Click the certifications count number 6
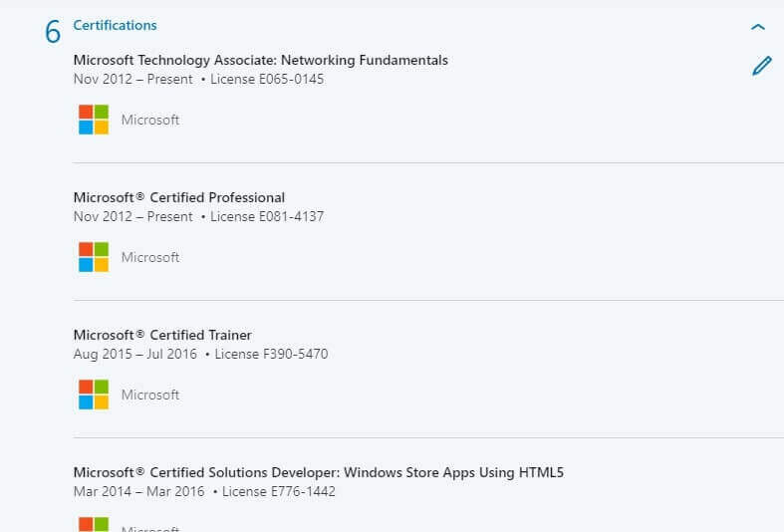The width and height of the screenshot is (784, 532). (53, 32)
